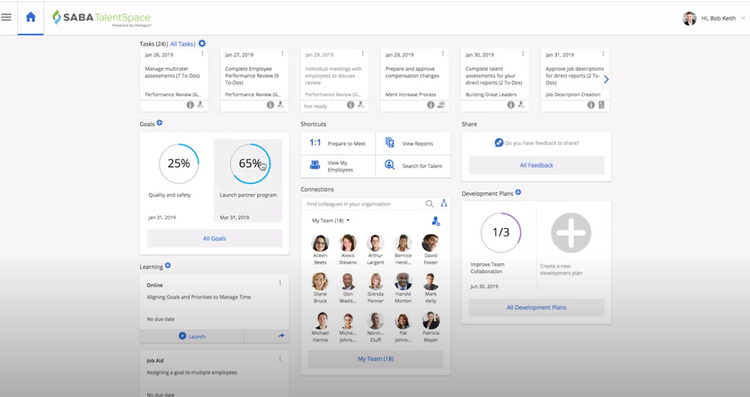Click the All Feedback button
The width and height of the screenshot is (750, 397).
click(536, 165)
